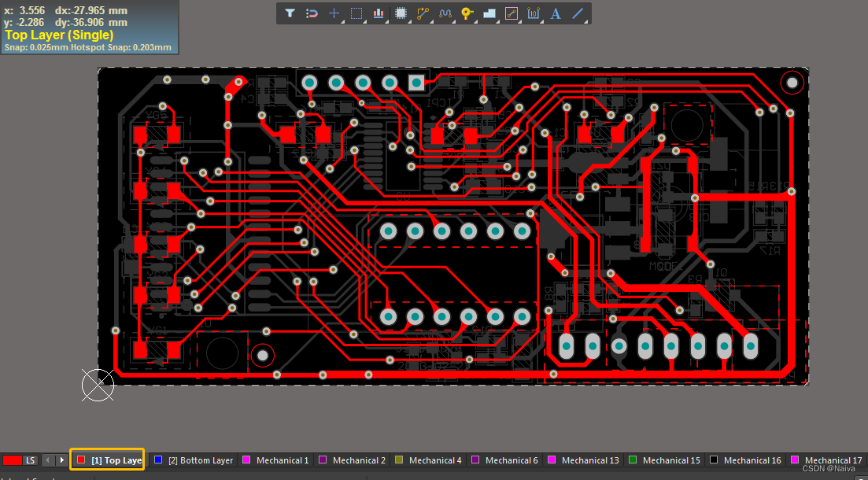The width and height of the screenshot is (868, 480).
Task: Click the 'x: 3.556' coordinate readout
Action: click(24, 10)
